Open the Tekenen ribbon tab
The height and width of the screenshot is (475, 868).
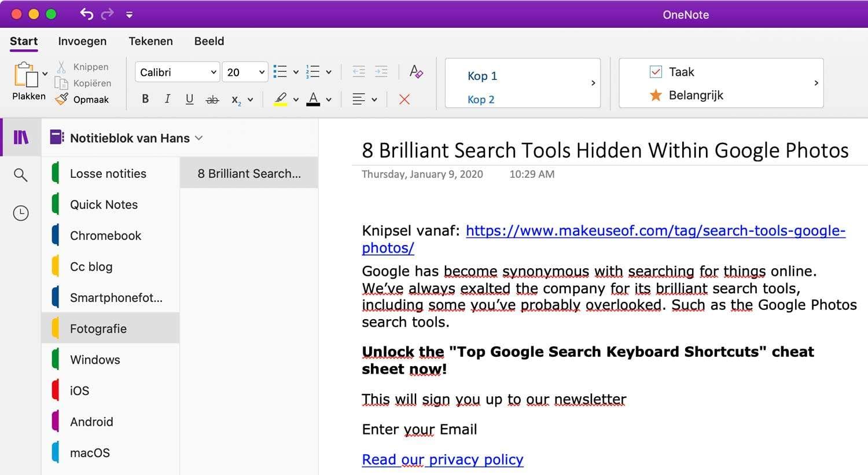click(150, 41)
